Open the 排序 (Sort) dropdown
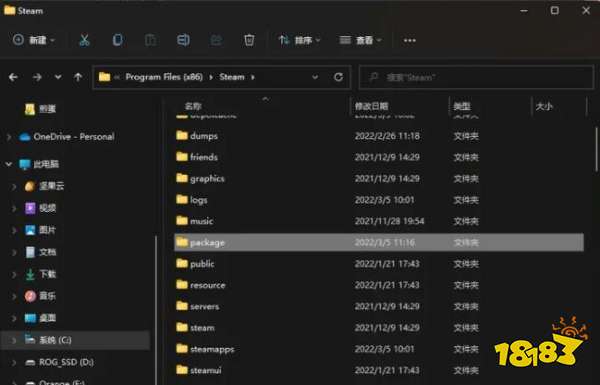600x385 pixels. (x=299, y=40)
